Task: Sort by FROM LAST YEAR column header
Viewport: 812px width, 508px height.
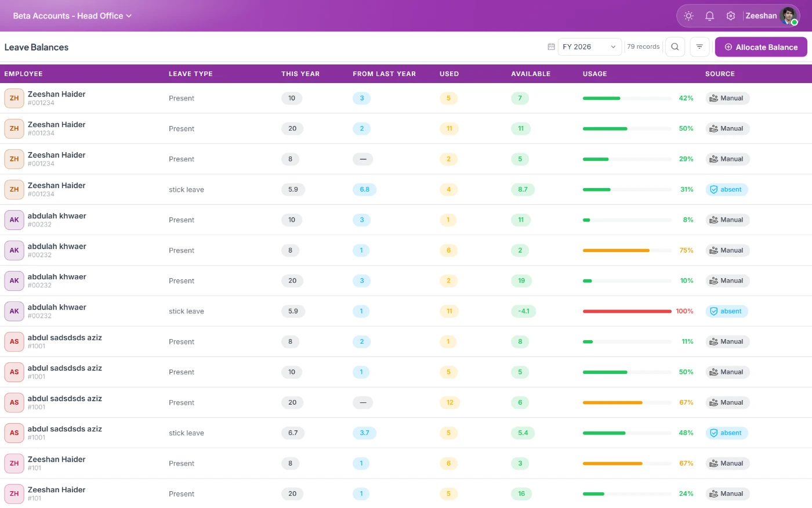Action: pos(385,74)
